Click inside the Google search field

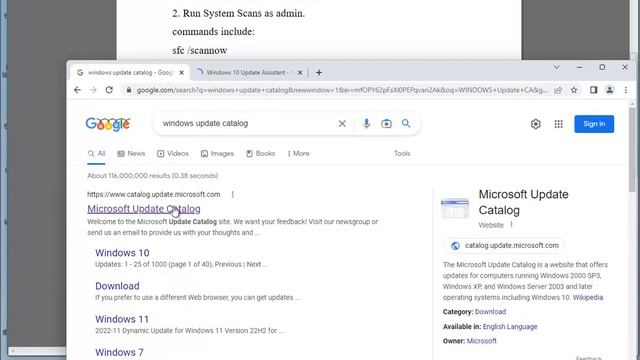[247, 123]
